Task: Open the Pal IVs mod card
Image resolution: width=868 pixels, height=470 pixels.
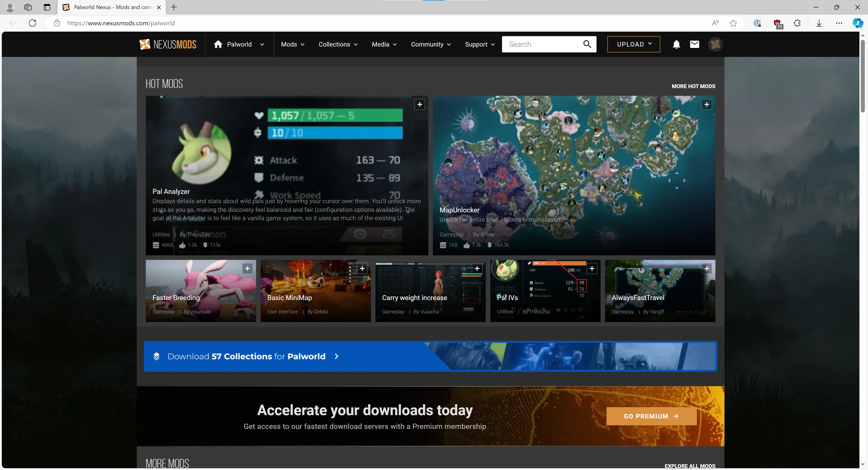Action: tap(545, 291)
